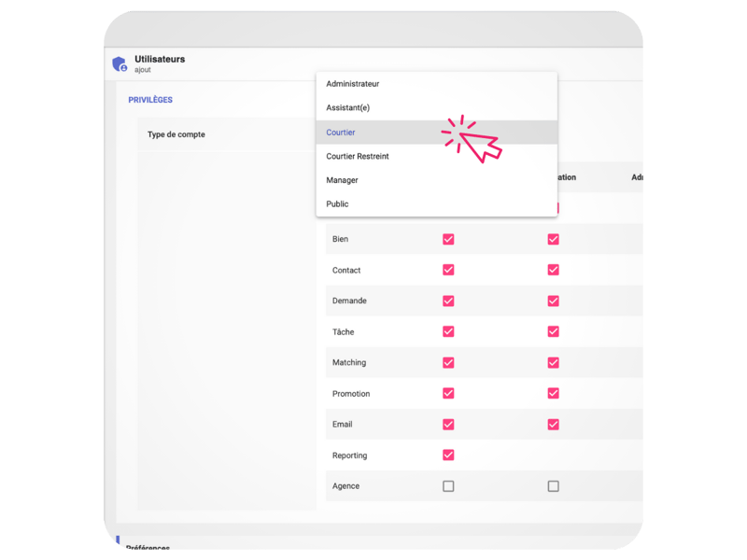747x560 pixels.
Task: Pick Courtier Restreint account type
Action: 436,156
